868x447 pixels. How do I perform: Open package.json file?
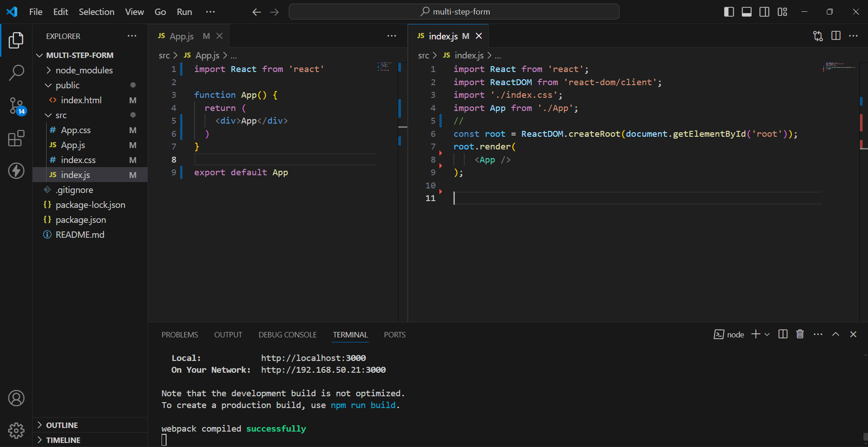point(90,220)
